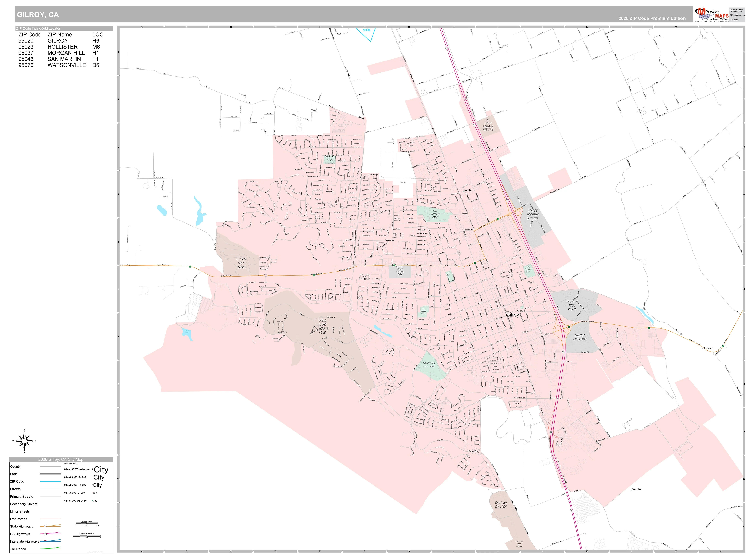Click the LOC column header in index
The image size is (756, 560).
coord(98,35)
